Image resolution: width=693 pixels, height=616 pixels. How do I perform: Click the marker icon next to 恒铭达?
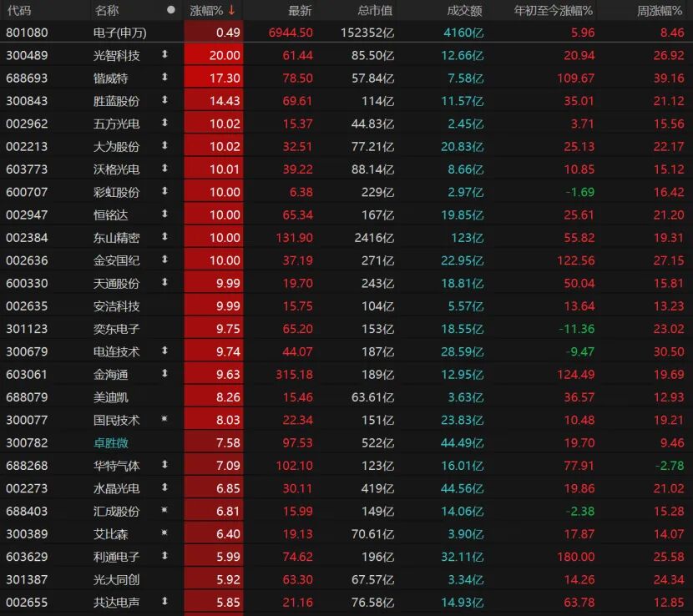164,214
